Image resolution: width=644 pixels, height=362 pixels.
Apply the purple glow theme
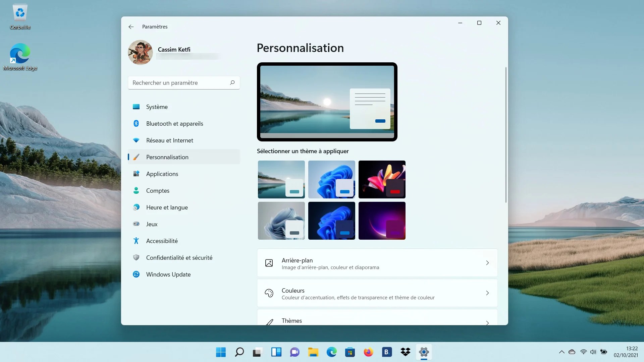coord(382,221)
